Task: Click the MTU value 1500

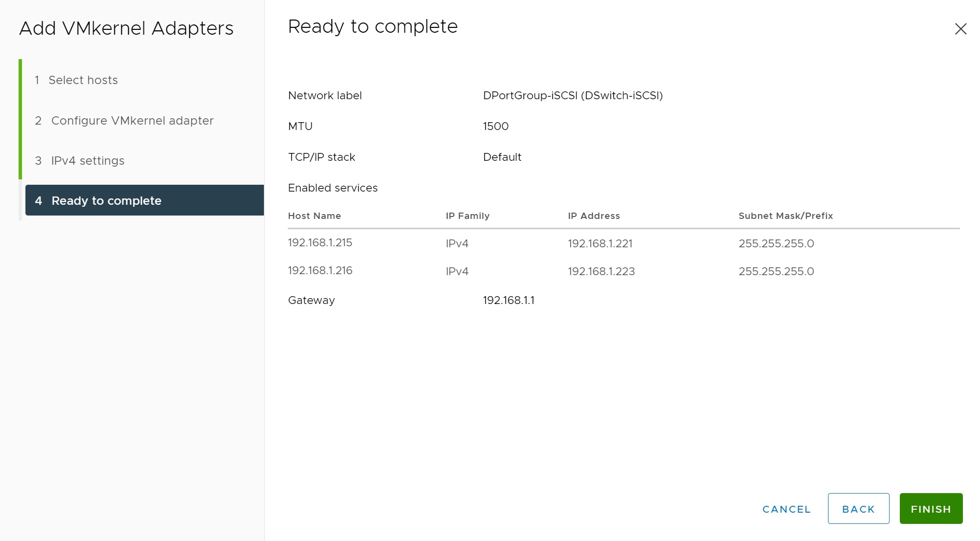Action: pyautogui.click(x=496, y=127)
